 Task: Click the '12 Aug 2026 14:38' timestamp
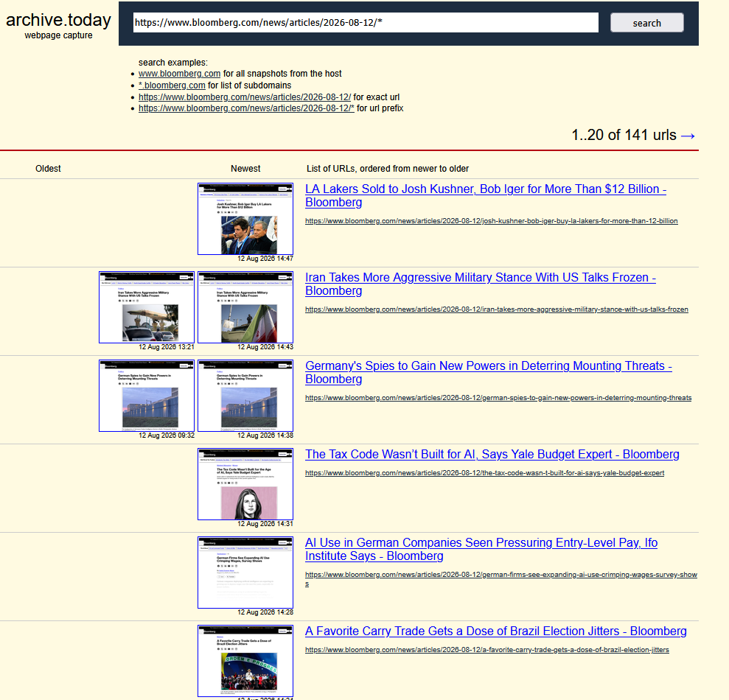click(x=265, y=435)
